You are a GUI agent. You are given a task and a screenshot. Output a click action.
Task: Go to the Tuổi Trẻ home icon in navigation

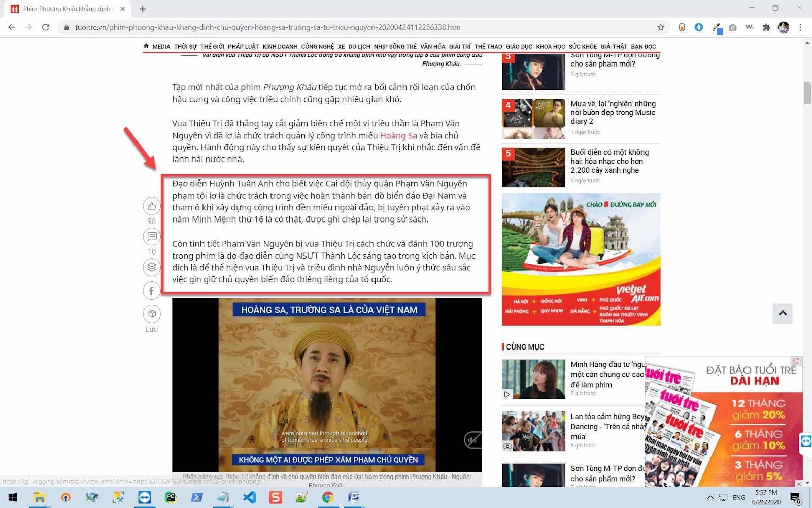[146, 46]
